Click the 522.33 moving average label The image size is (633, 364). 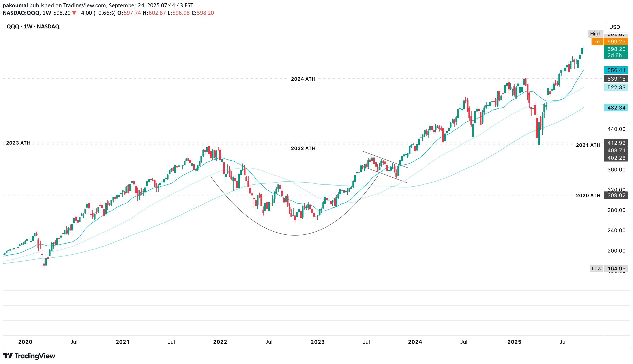pos(616,87)
